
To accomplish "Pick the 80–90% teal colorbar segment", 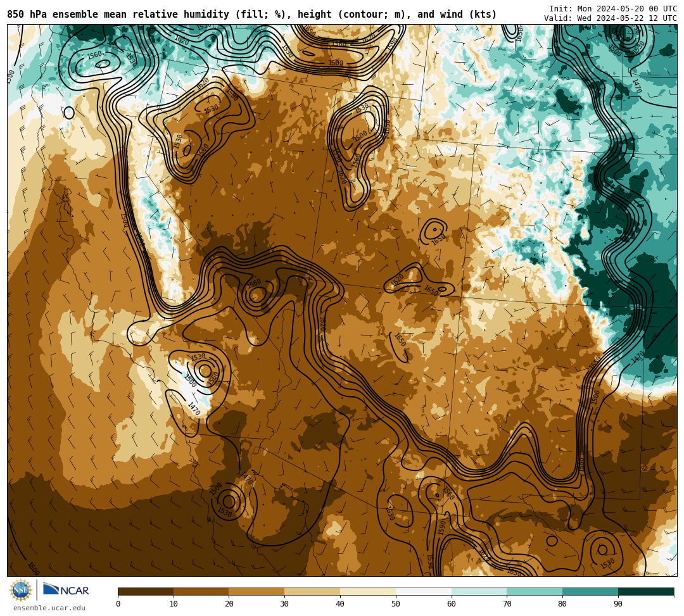I will (x=590, y=591).
